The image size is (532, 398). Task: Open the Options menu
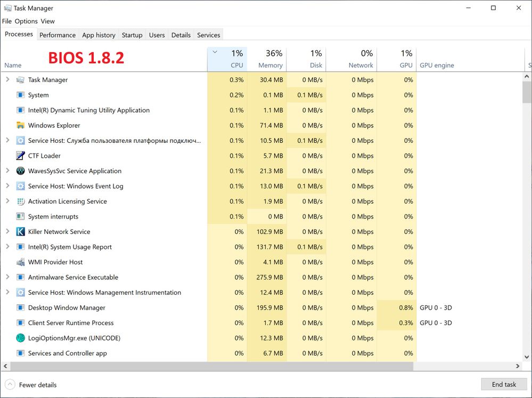coord(26,21)
